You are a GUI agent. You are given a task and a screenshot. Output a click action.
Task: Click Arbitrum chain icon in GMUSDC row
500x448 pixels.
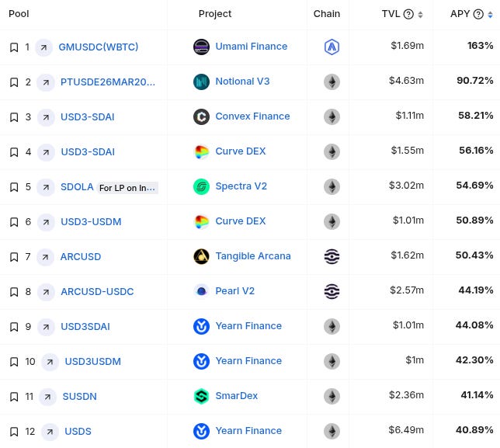332,47
